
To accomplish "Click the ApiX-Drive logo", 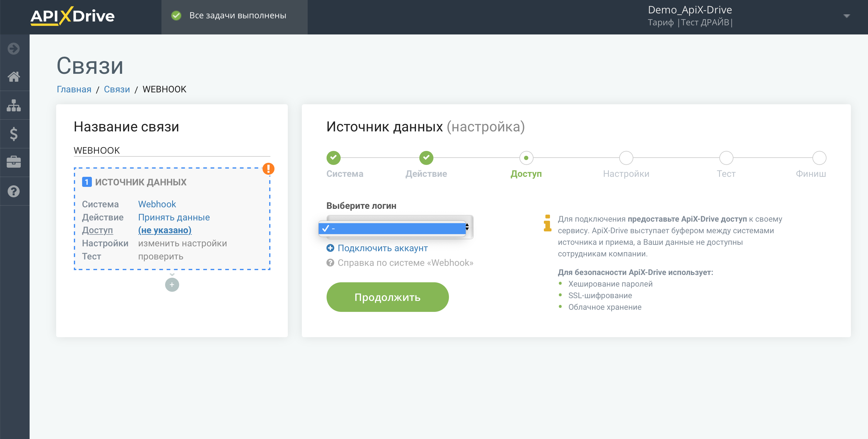I will (x=72, y=16).
